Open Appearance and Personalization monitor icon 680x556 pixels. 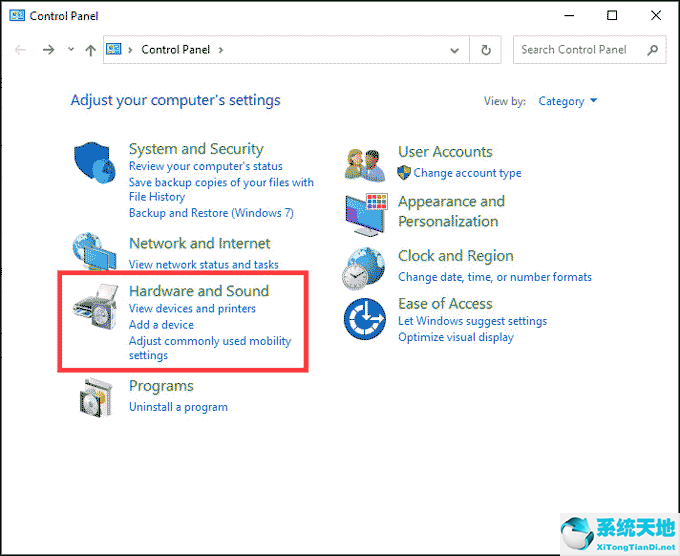point(365,213)
